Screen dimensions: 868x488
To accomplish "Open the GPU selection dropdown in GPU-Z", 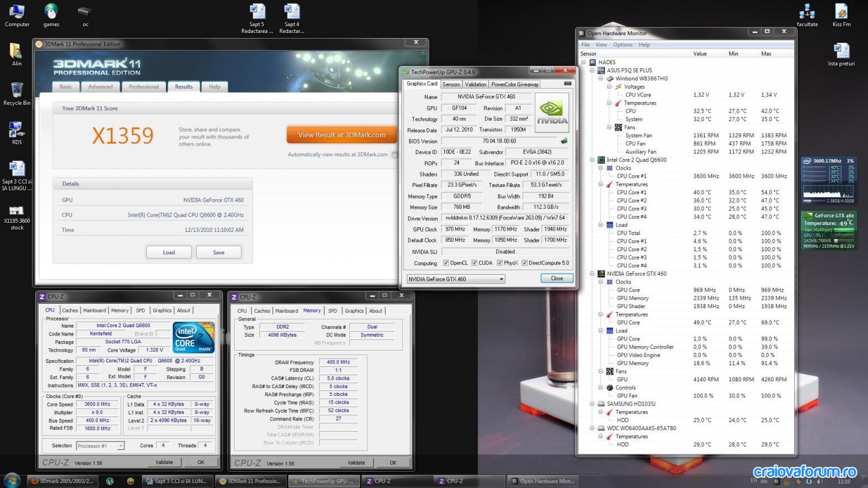I will [456, 279].
